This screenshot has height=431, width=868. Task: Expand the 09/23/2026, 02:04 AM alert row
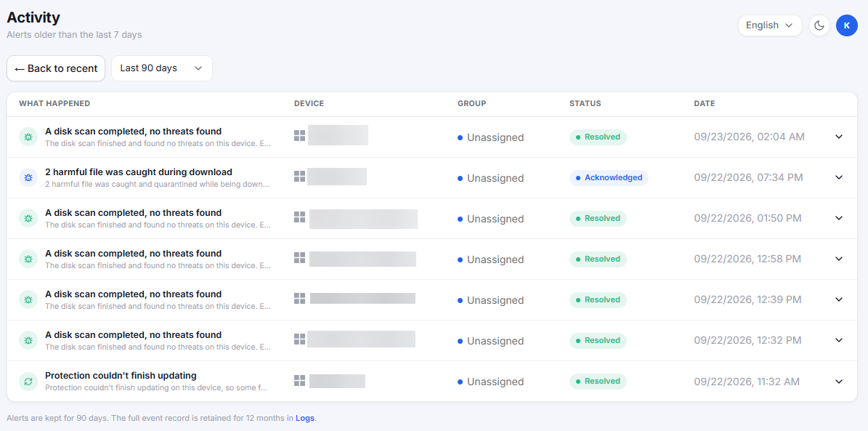point(839,137)
